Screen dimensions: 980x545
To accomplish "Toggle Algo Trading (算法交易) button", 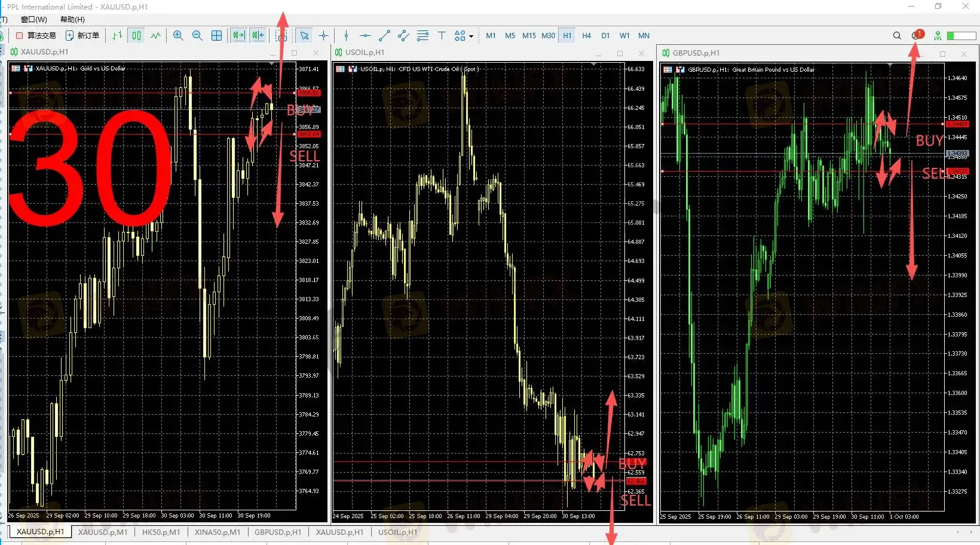I will click(36, 36).
